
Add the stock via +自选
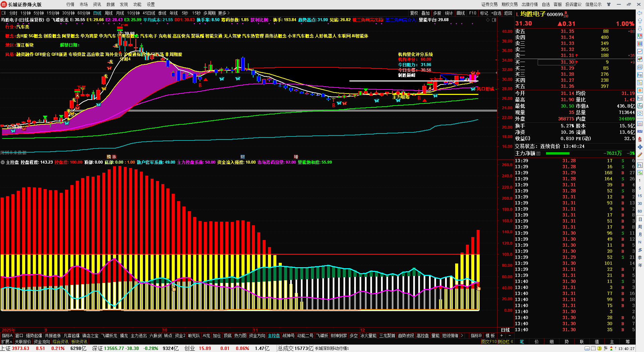(x=496, y=13)
